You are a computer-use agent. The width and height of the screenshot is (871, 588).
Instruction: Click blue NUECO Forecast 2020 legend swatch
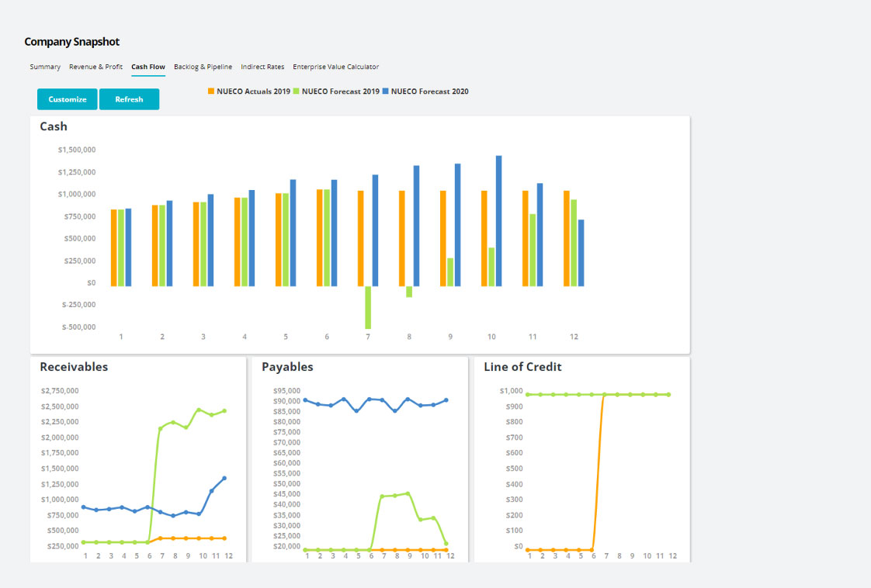coord(386,92)
